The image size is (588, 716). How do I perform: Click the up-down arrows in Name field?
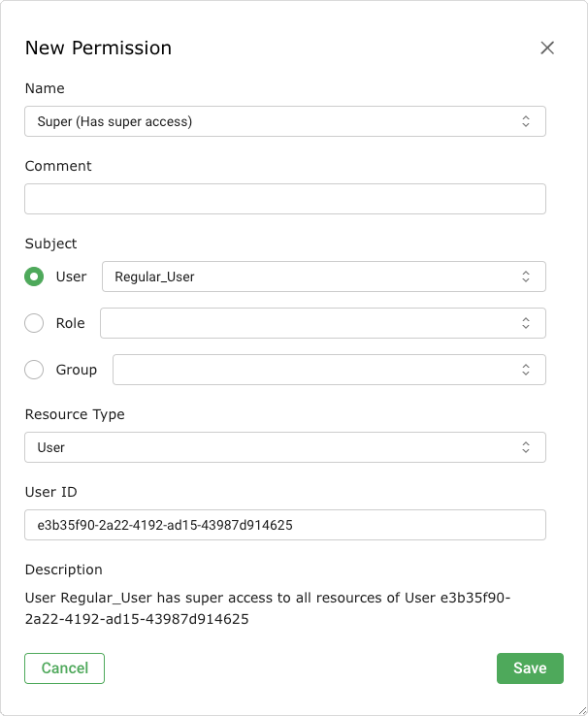click(x=525, y=121)
